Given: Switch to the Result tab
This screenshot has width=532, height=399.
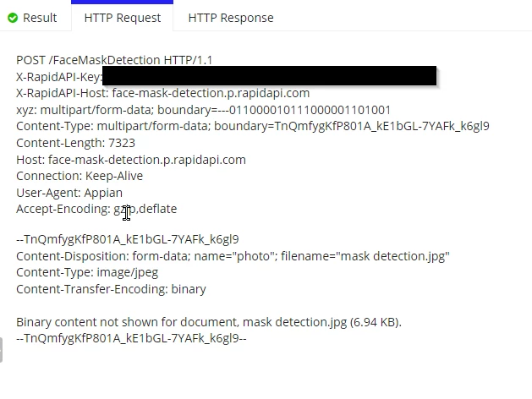Looking at the screenshot, I should pos(33,18).
